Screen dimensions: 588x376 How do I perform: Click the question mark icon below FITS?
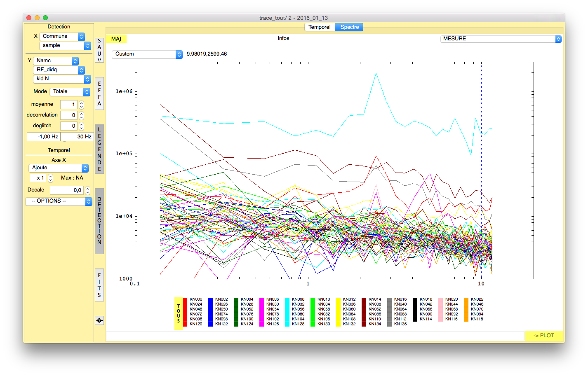tap(99, 320)
